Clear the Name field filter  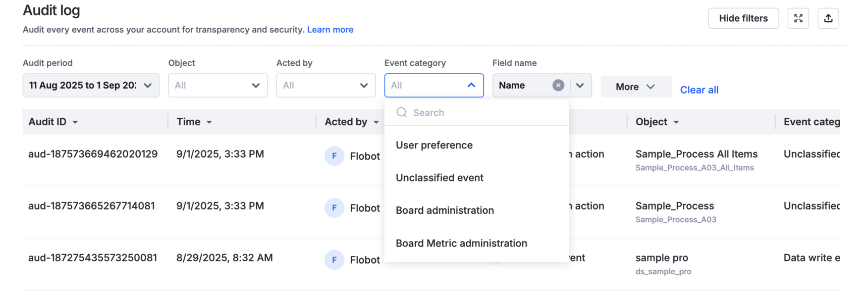point(558,85)
